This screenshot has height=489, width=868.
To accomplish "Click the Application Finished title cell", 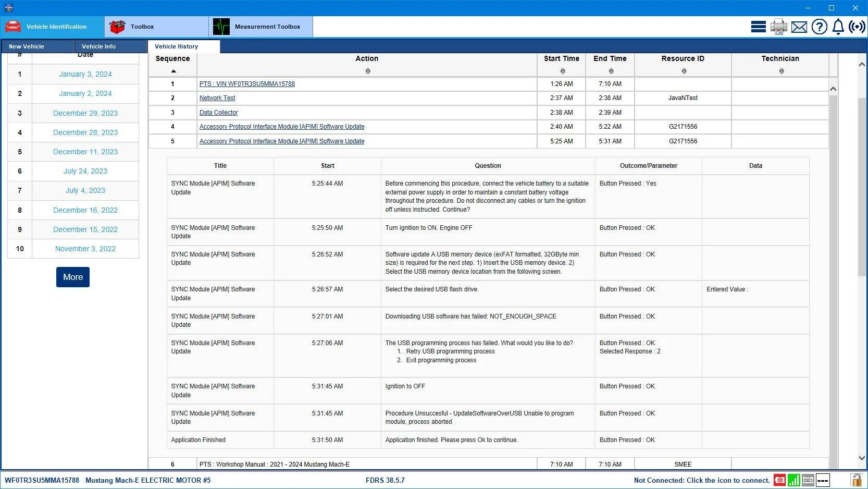I will tap(220, 440).
